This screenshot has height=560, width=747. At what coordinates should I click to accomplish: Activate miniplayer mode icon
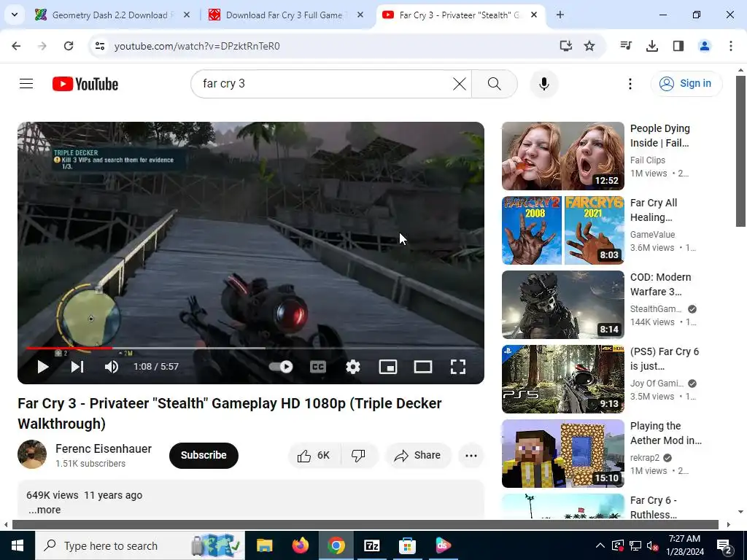pyautogui.click(x=388, y=367)
